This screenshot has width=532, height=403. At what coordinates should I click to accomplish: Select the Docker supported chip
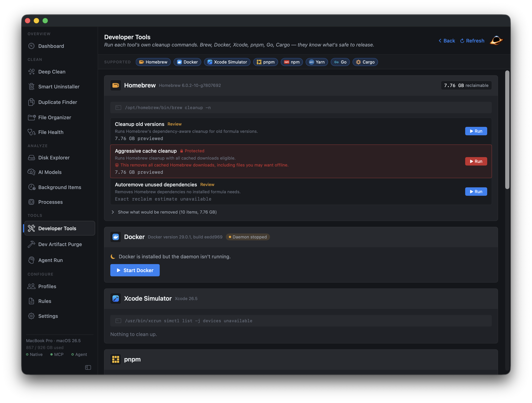point(187,62)
